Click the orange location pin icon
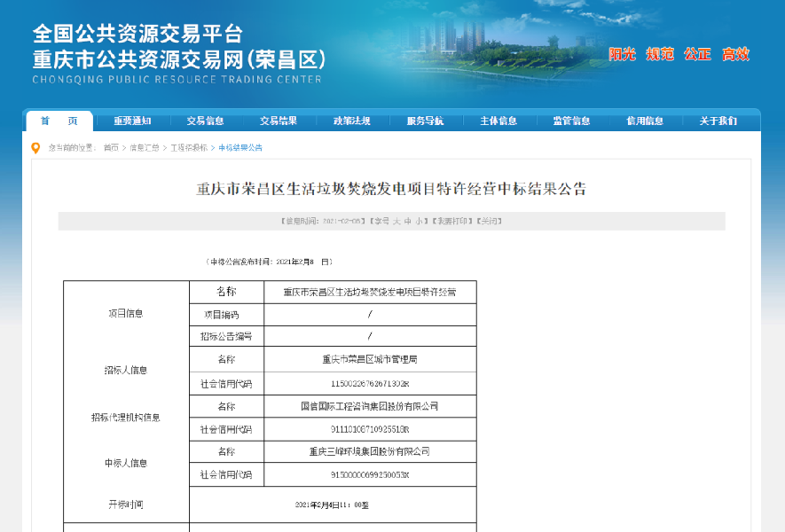Image resolution: width=785 pixels, height=532 pixels. tap(35, 148)
